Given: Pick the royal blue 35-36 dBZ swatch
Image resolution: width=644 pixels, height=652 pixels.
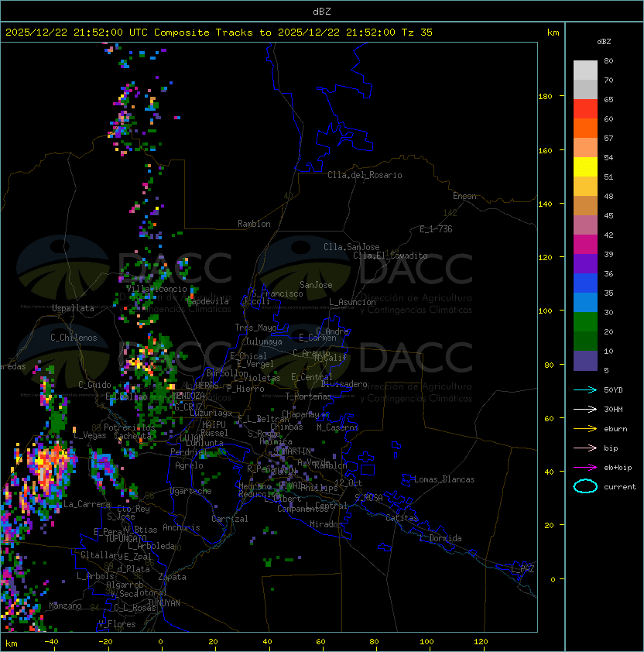Looking at the screenshot, I should point(585,283).
